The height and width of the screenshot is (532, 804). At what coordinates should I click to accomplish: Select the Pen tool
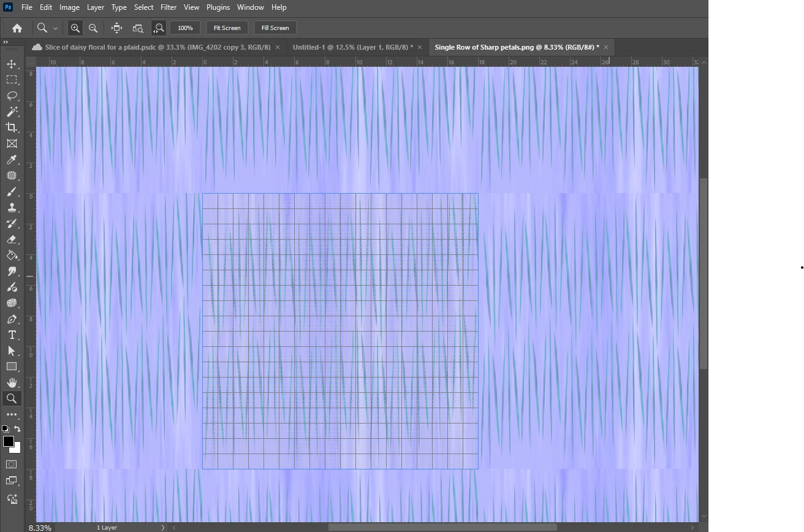[12, 319]
